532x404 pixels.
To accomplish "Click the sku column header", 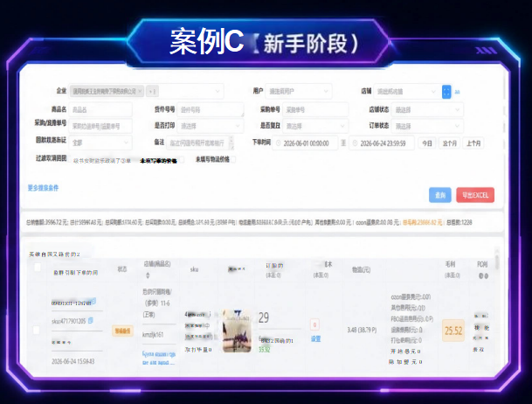I will [194, 269].
